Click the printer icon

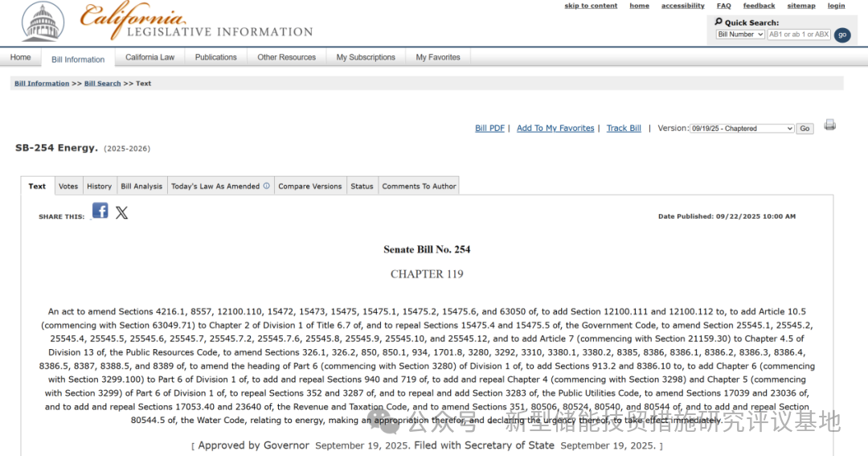click(x=829, y=125)
